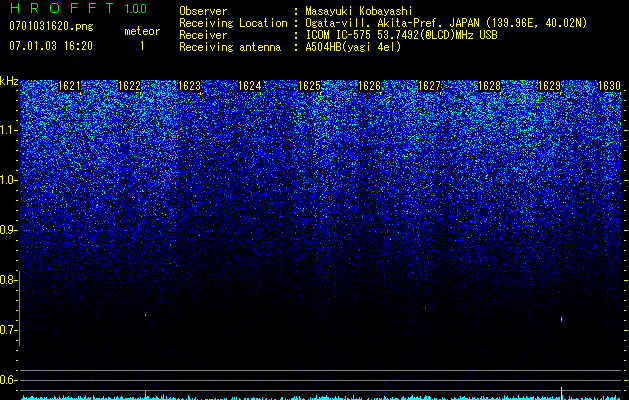Click the 1626 time marker

tap(369, 86)
